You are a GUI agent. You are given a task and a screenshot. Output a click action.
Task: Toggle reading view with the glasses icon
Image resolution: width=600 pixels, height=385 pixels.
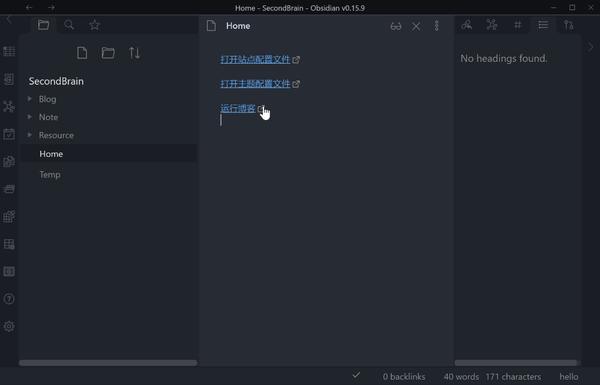point(396,26)
